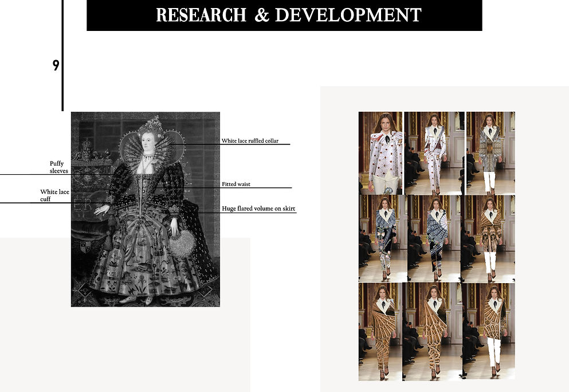Click the 'Huge flared volume on skirt' label
This screenshot has height=392, width=569.
pos(258,209)
